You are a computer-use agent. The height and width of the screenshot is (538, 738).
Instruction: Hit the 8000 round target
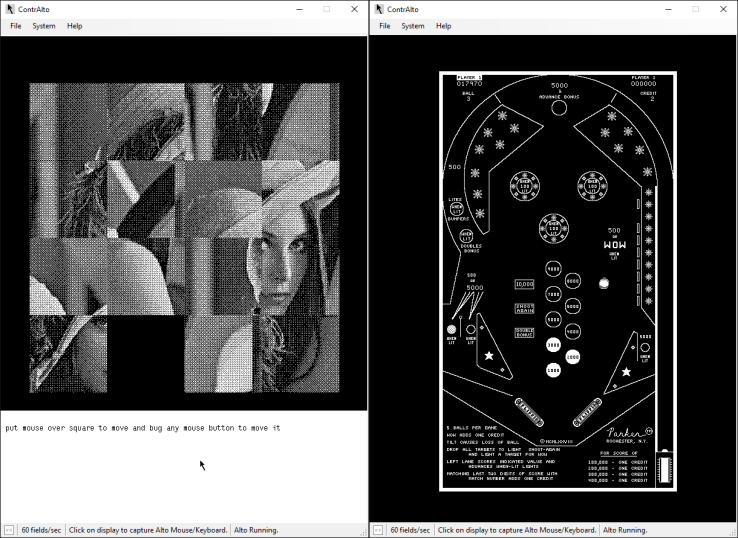[x=572, y=281]
